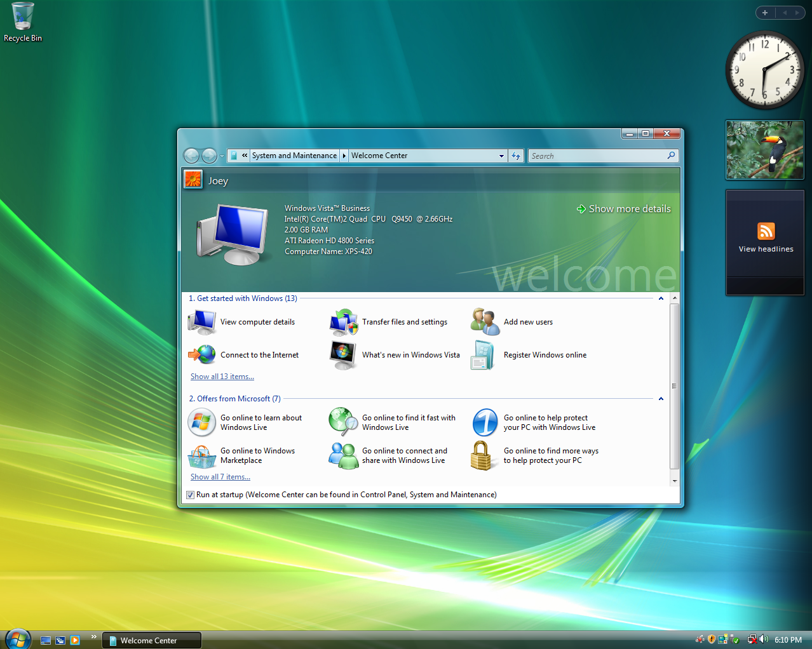Click the Get started with Windows (13) heading
The width and height of the screenshot is (812, 649).
coord(243,298)
